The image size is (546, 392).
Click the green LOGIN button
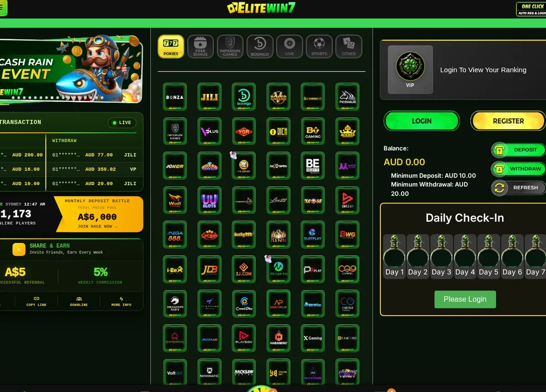421,121
